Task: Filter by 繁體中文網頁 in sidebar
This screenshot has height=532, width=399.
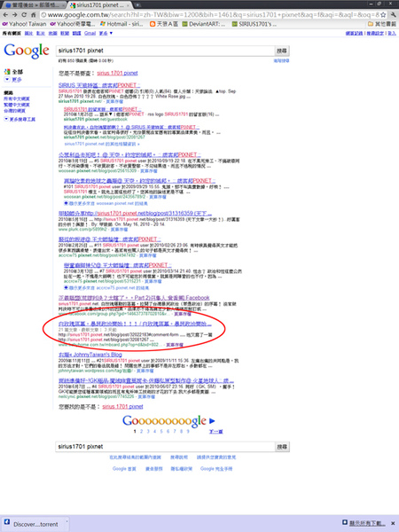Action: pyautogui.click(x=17, y=105)
